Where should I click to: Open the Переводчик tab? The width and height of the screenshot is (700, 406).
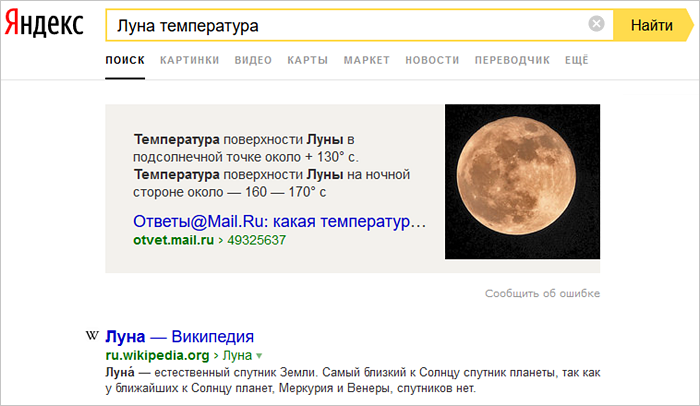click(512, 60)
